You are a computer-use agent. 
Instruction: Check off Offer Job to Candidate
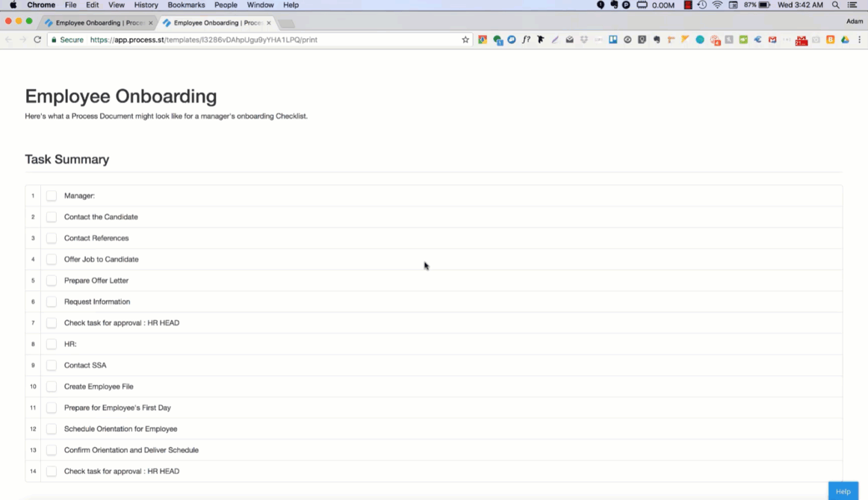coord(52,260)
